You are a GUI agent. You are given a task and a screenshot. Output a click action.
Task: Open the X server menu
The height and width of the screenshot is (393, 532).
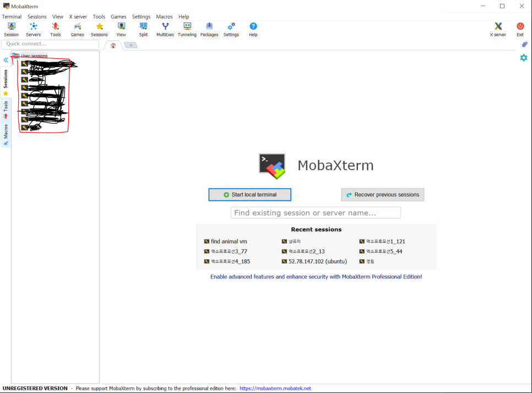pos(78,17)
